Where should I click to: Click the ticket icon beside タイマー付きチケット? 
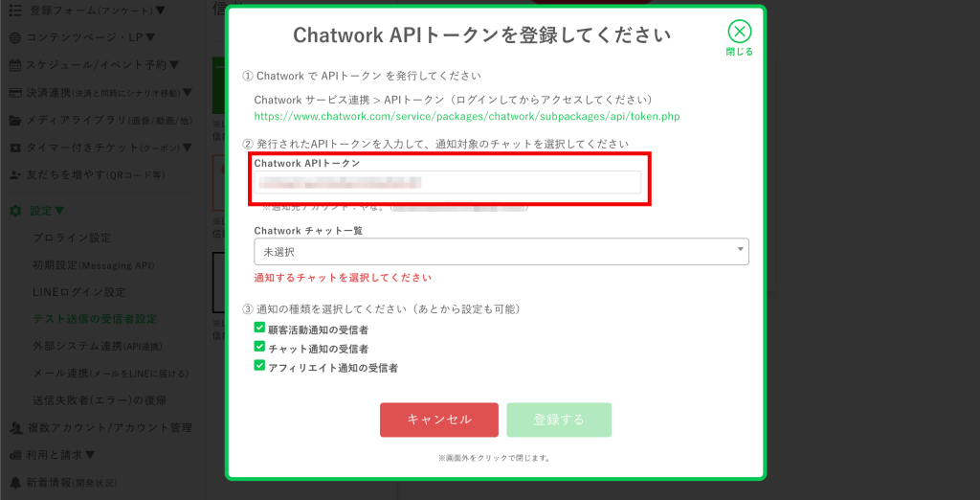(x=15, y=148)
